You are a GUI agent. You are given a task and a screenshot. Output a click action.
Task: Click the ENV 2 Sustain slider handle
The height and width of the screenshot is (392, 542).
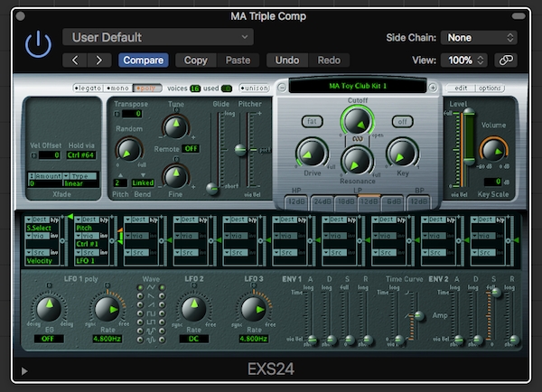coord(496,293)
